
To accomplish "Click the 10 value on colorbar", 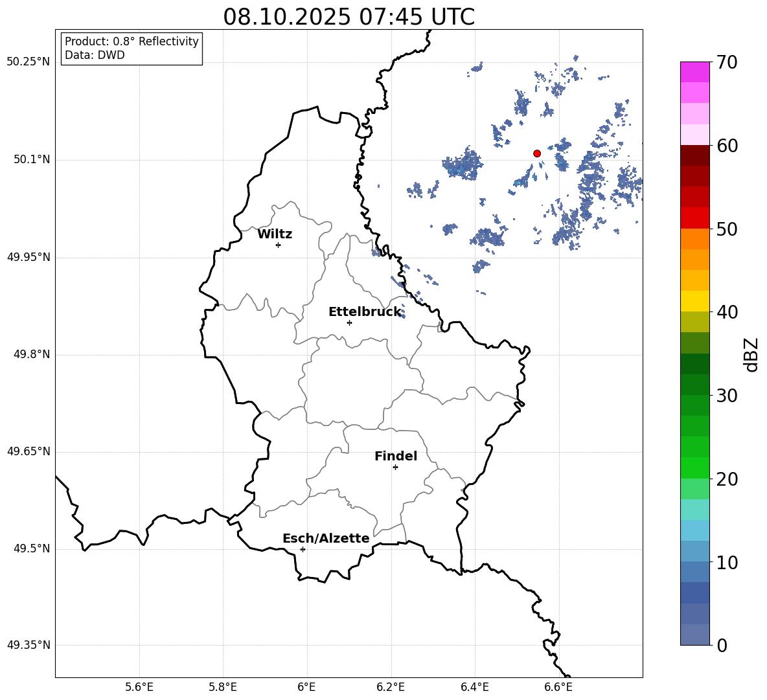I will 727,562.
